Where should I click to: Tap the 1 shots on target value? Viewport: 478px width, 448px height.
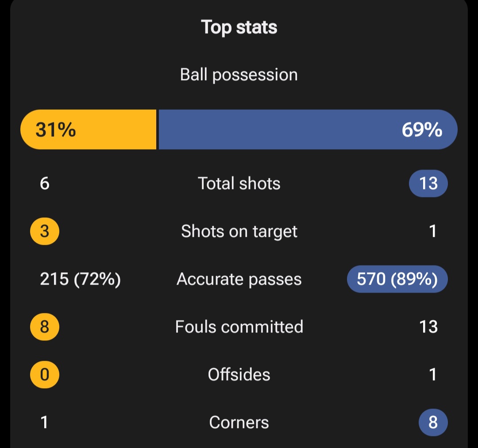(433, 231)
